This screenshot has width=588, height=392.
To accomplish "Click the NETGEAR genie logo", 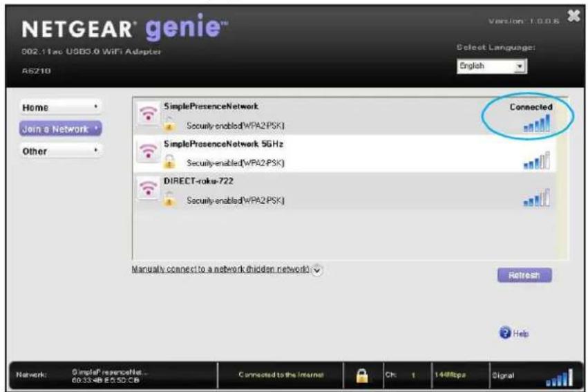I will [125, 28].
